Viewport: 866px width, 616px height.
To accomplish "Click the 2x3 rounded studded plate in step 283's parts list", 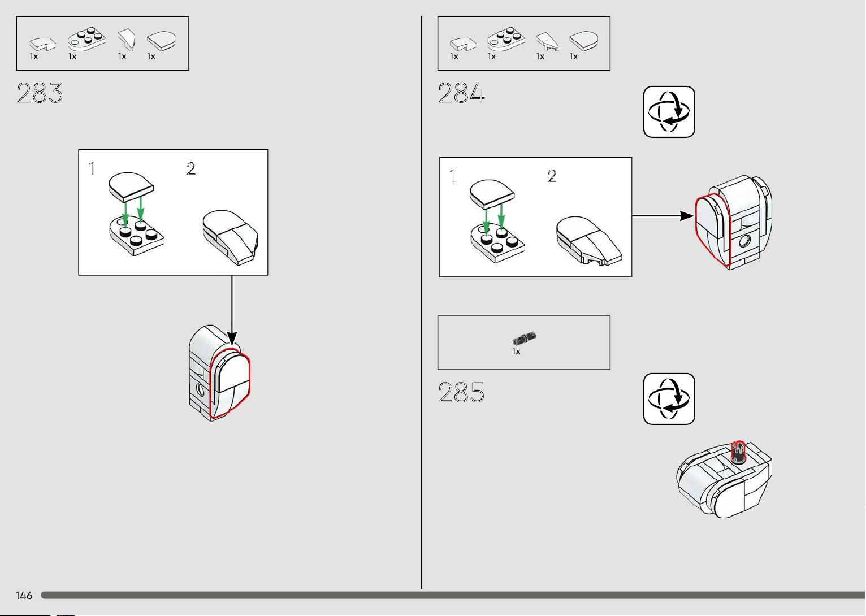I will click(x=87, y=40).
